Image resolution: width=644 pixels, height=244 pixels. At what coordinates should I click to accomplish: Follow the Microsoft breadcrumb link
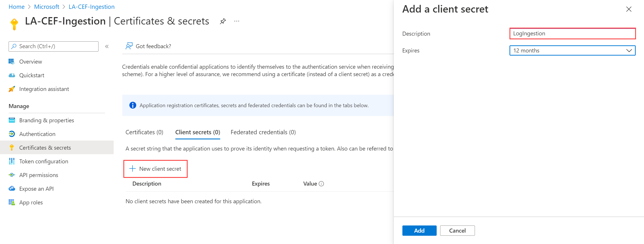(47, 7)
